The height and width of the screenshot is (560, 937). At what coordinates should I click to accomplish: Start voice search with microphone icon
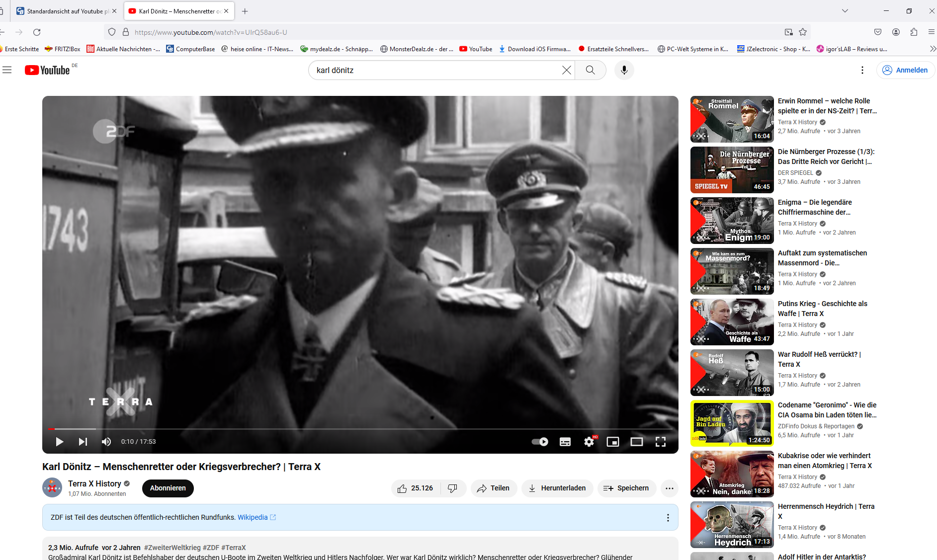point(624,70)
